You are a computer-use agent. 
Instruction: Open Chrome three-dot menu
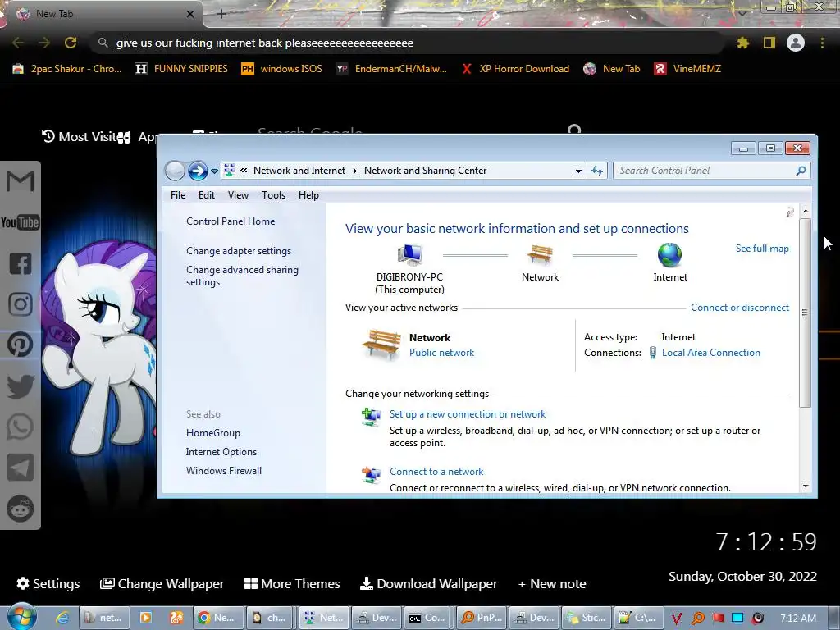822,43
